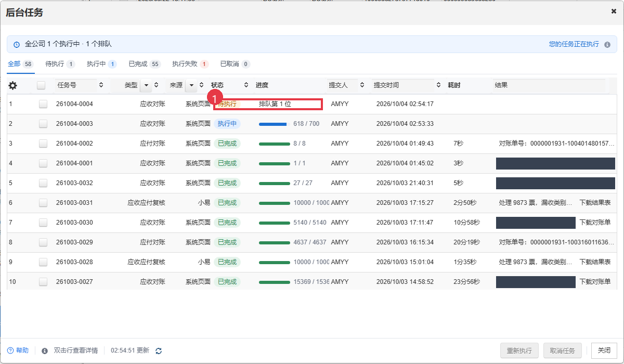
Task: Click the green progress bar showing 8 / 8
Action: [x=275, y=144]
